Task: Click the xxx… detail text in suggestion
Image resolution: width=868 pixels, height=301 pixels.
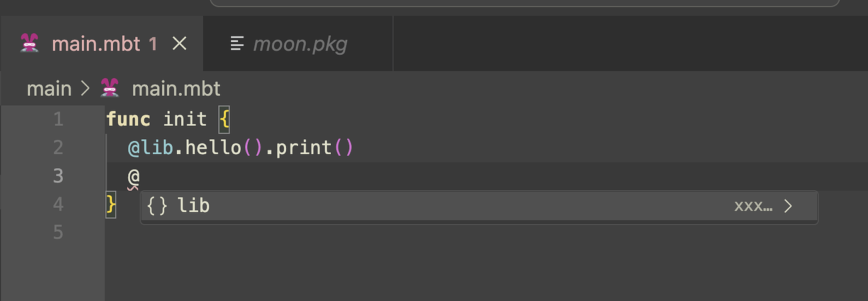Action: 753,205
